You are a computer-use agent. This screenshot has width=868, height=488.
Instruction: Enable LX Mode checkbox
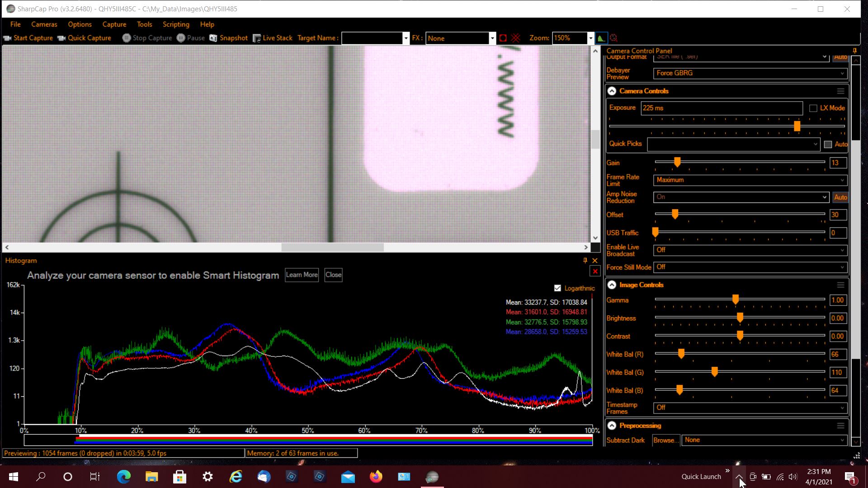[x=813, y=108]
